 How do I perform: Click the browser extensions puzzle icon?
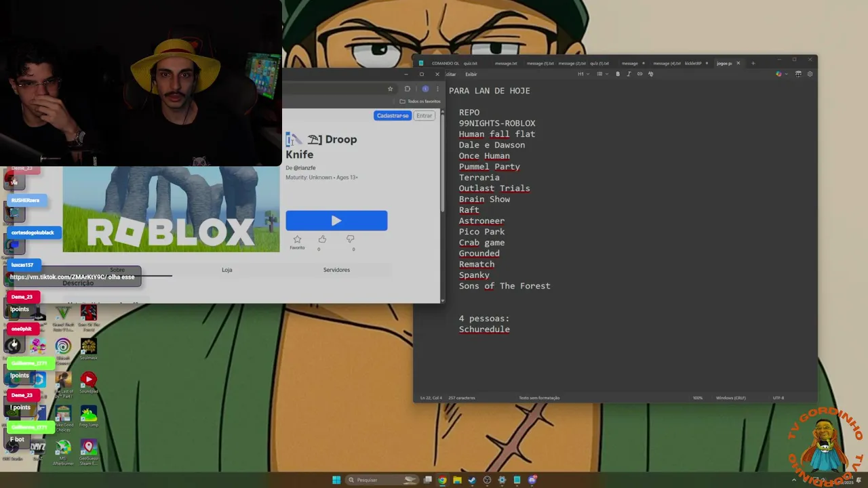(x=407, y=89)
